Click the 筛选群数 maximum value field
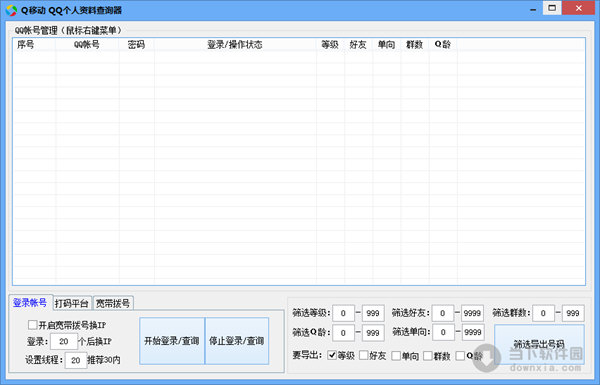600x385 pixels. click(x=573, y=313)
